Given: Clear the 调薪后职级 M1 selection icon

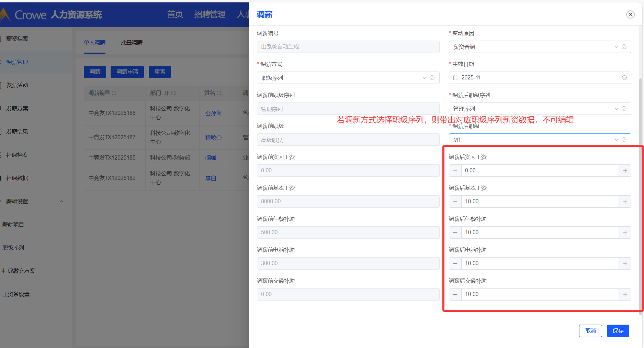Looking at the screenshot, I should 624,140.
